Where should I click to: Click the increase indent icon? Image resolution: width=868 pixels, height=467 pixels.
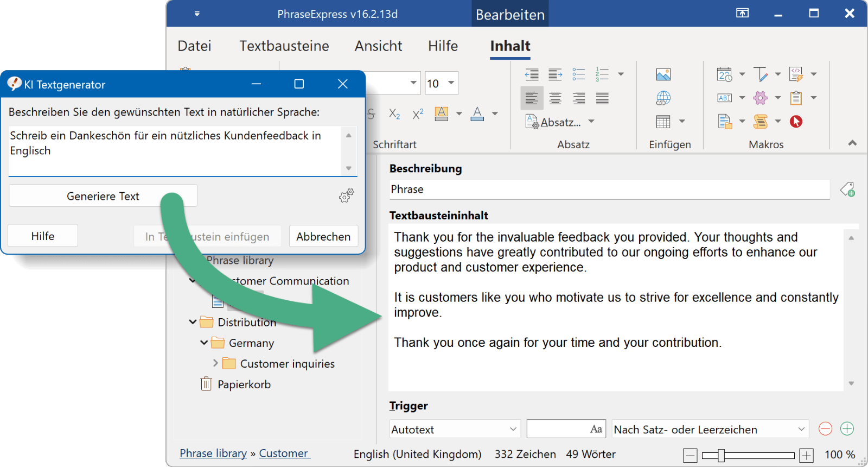[555, 74]
